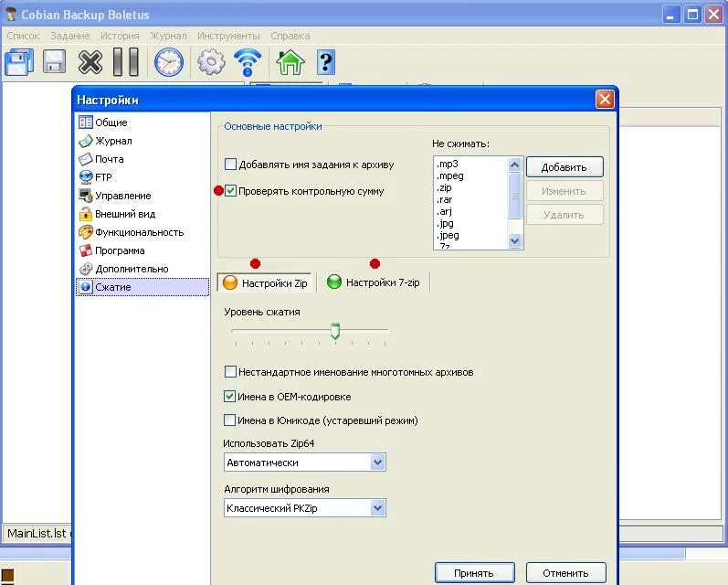
Task: Click the extension list scrollbar thumb
Action: [514, 196]
